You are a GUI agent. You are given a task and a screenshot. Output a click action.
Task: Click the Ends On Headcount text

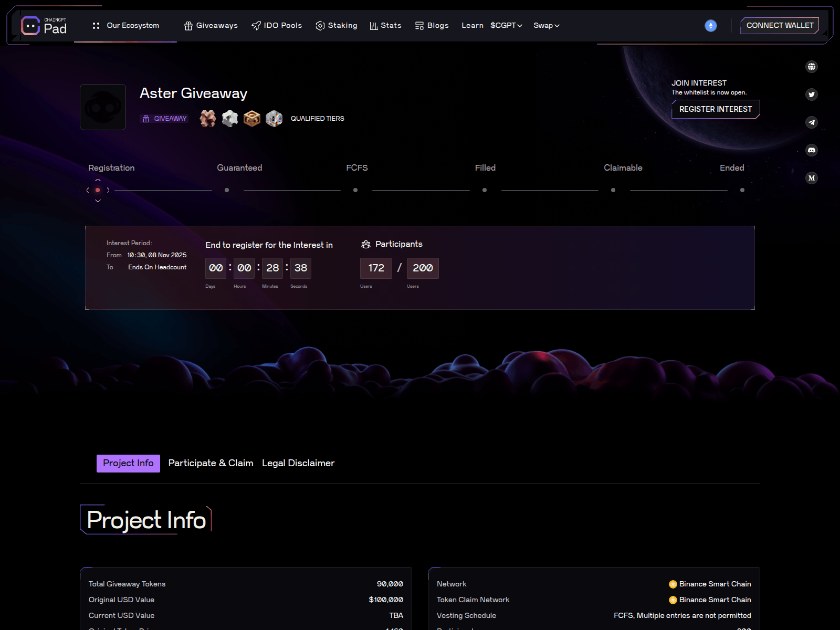[x=157, y=267]
